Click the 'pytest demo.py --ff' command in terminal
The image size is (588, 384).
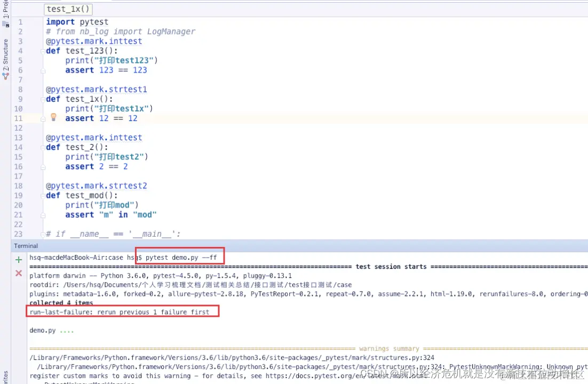181,258
